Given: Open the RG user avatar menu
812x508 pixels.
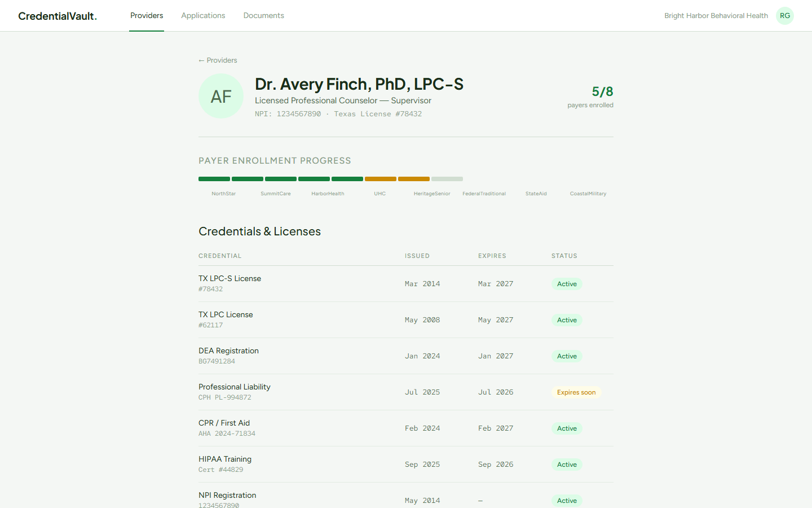Looking at the screenshot, I should point(785,16).
